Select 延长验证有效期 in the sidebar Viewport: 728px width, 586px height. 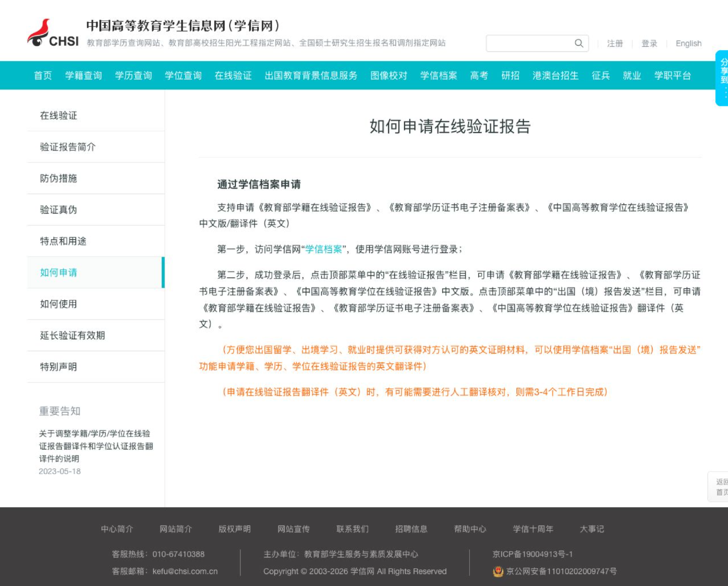pyautogui.click(x=96, y=335)
